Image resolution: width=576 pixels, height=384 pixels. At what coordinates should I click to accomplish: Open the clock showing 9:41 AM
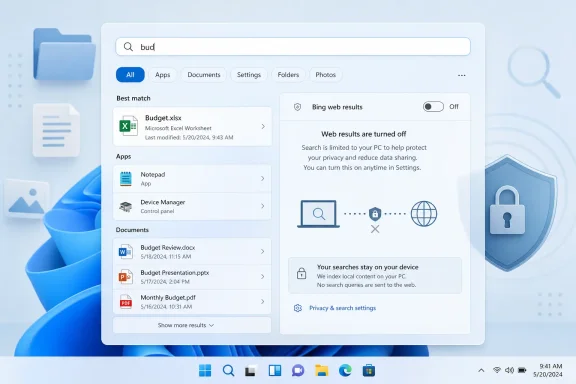548,370
